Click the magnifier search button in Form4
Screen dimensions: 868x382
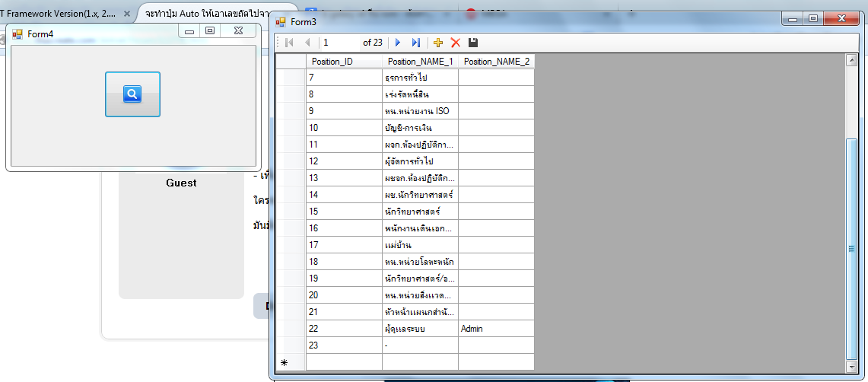pos(132,94)
